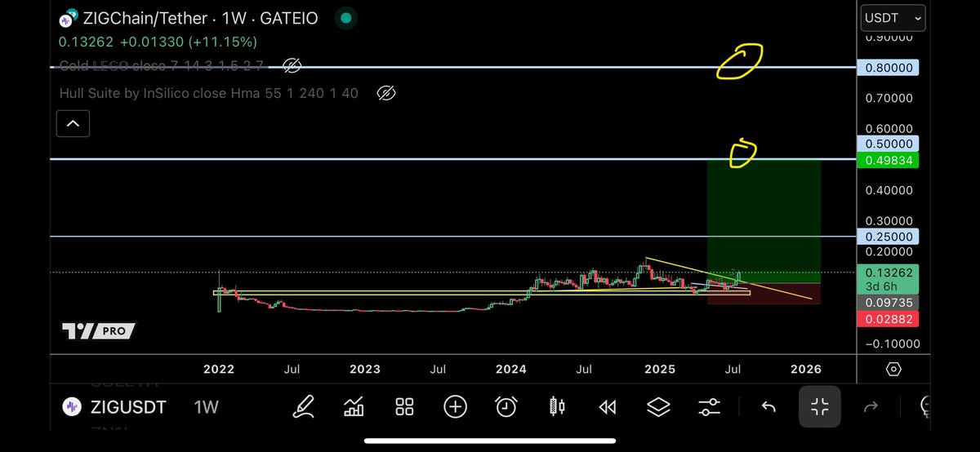This screenshot has width=980, height=452.
Task: Start bar replay with rewind icon
Action: 608,406
